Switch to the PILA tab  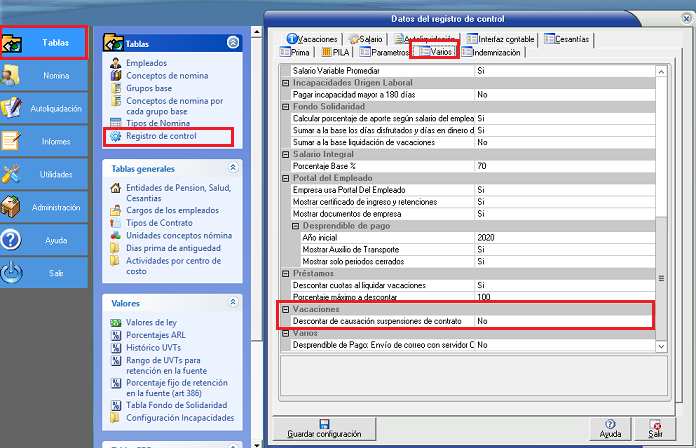333,52
